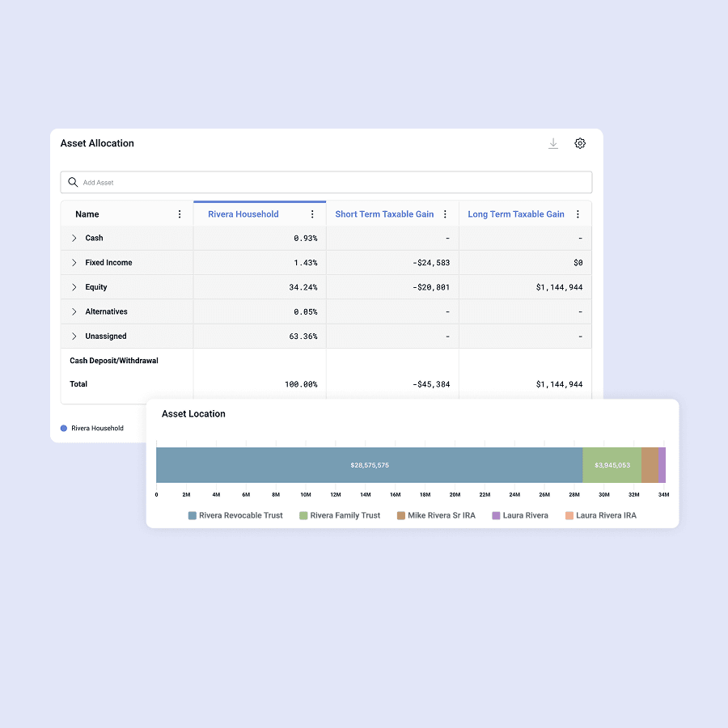Click the Long Term Taxable Gain header

[516, 214]
